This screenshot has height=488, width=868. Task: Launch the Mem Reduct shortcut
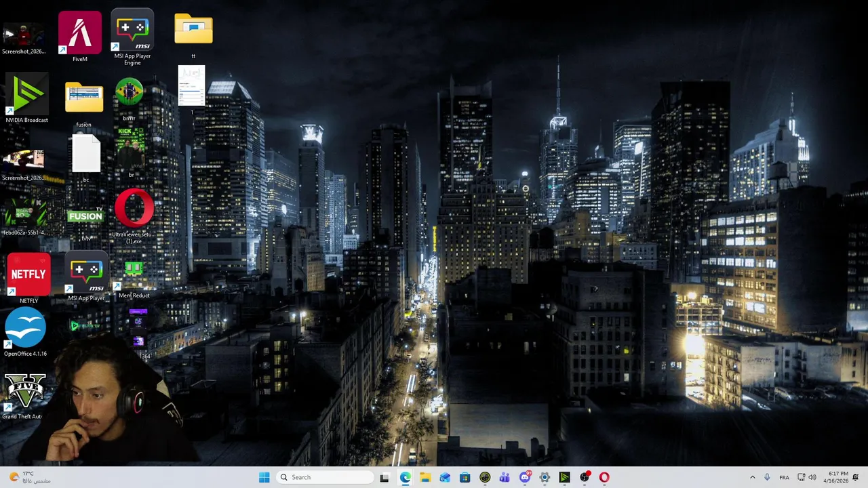[x=134, y=279]
